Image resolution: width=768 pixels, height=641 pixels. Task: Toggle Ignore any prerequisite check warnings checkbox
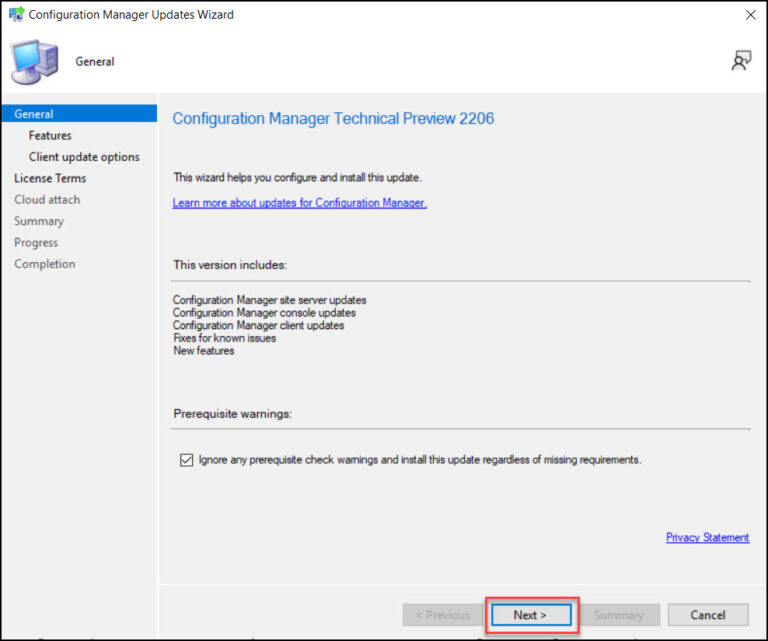click(x=186, y=460)
